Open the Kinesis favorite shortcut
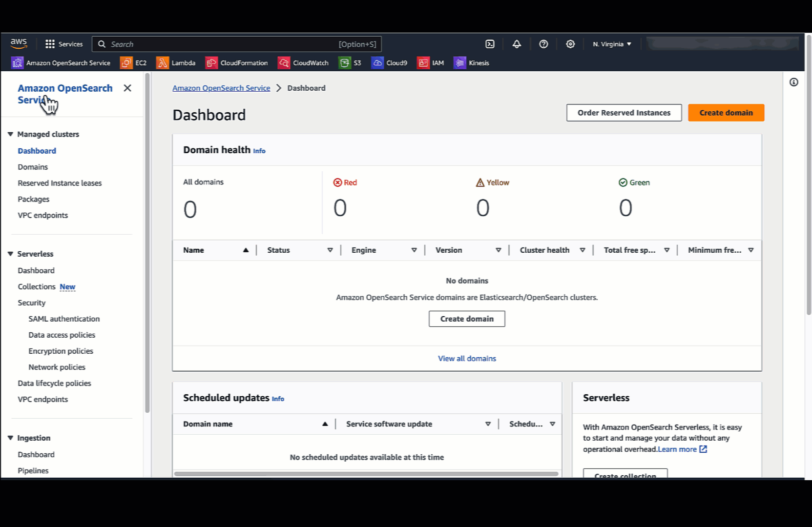The image size is (812, 527). [472, 63]
